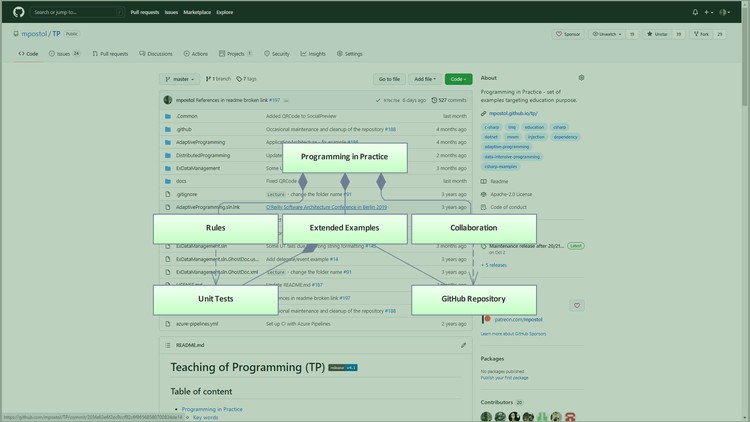Viewport: 750px width, 422px height.
Task: Open the README.md outline list icon
Action: (167, 345)
